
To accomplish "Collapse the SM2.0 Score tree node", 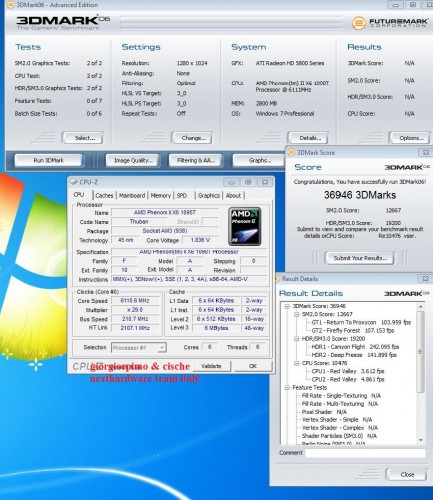I will point(296,314).
